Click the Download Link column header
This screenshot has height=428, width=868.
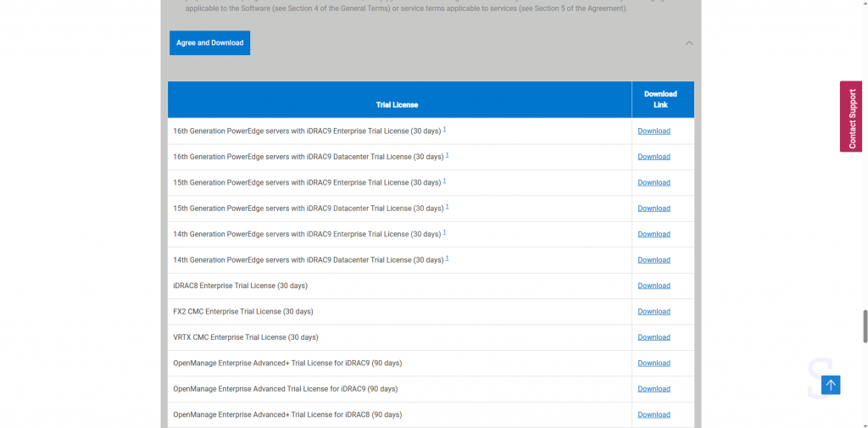663,100
